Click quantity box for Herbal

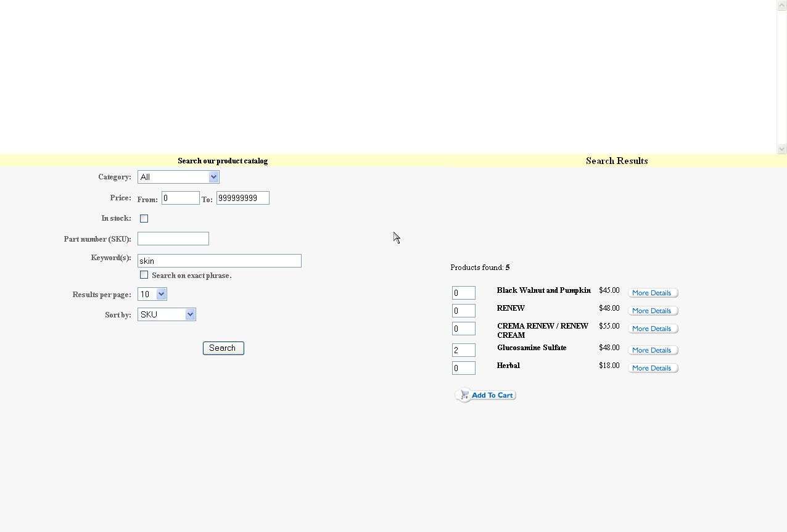pyautogui.click(x=463, y=368)
